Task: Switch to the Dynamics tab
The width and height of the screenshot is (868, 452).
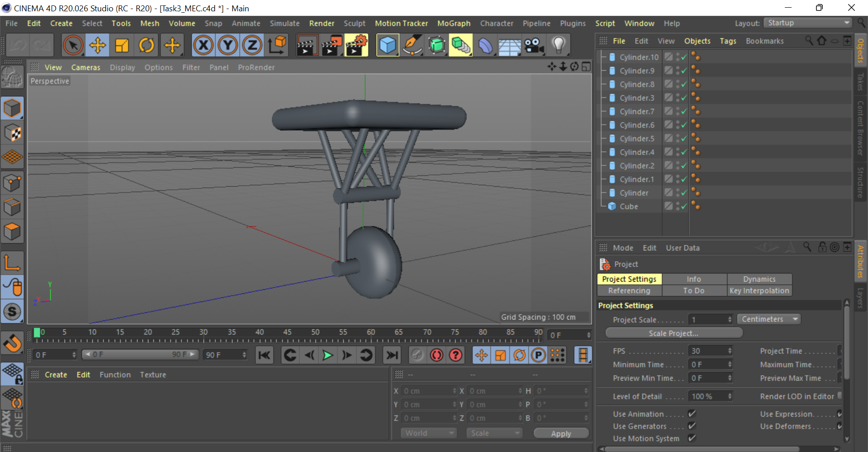Action: click(759, 279)
